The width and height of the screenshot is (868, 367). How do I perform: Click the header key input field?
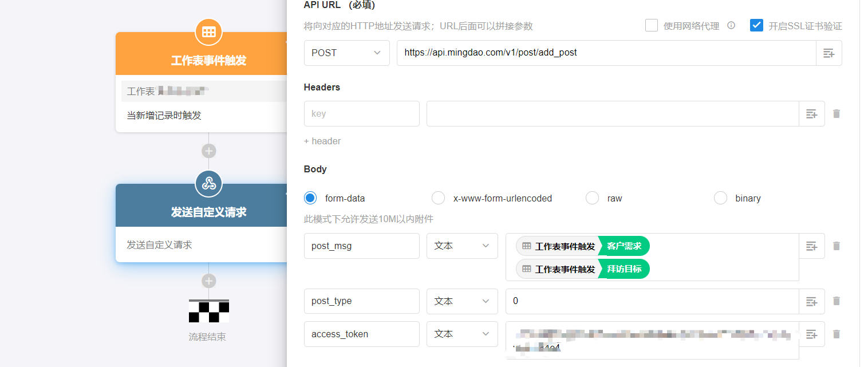pos(362,114)
